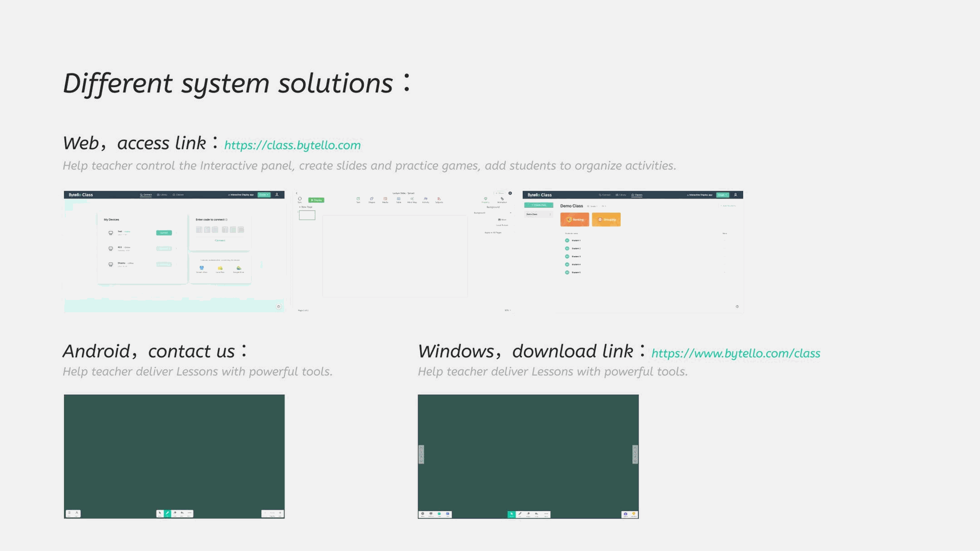Expand the left side handle on Windows whiteboard

tap(421, 454)
